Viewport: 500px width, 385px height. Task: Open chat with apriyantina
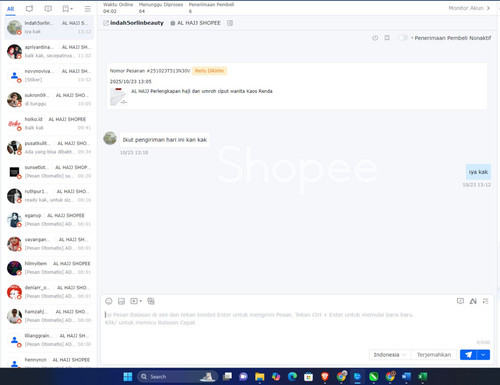[49, 51]
